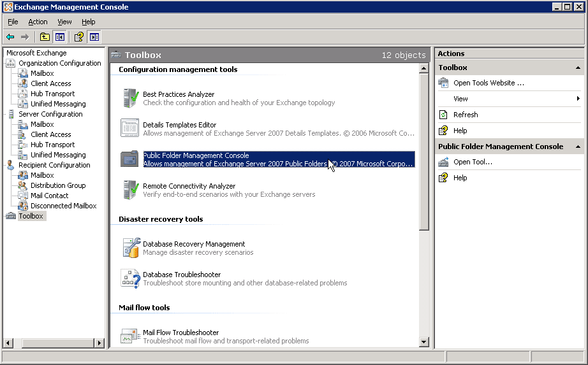Select the Mail Flow Troubleshooter icon

click(x=130, y=336)
